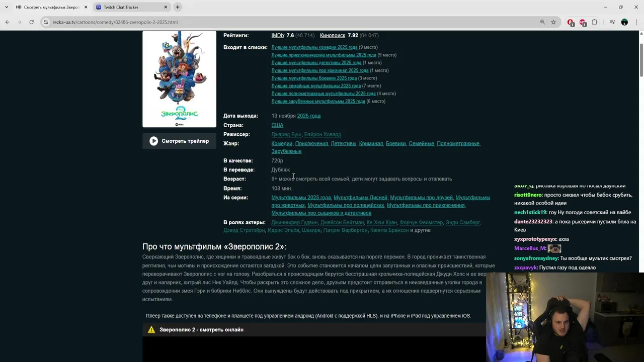The height and width of the screenshot is (362, 644).
Task: Open Лучшие семейные мультфильмы 2025 года list
Action: click(x=316, y=86)
